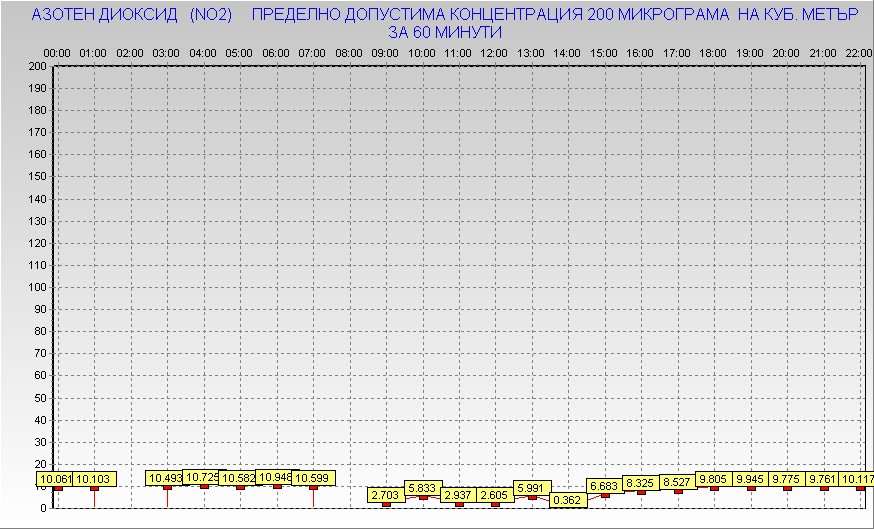This screenshot has width=874, height=529.
Task: Click the 10.493 value label
Action: click(165, 478)
